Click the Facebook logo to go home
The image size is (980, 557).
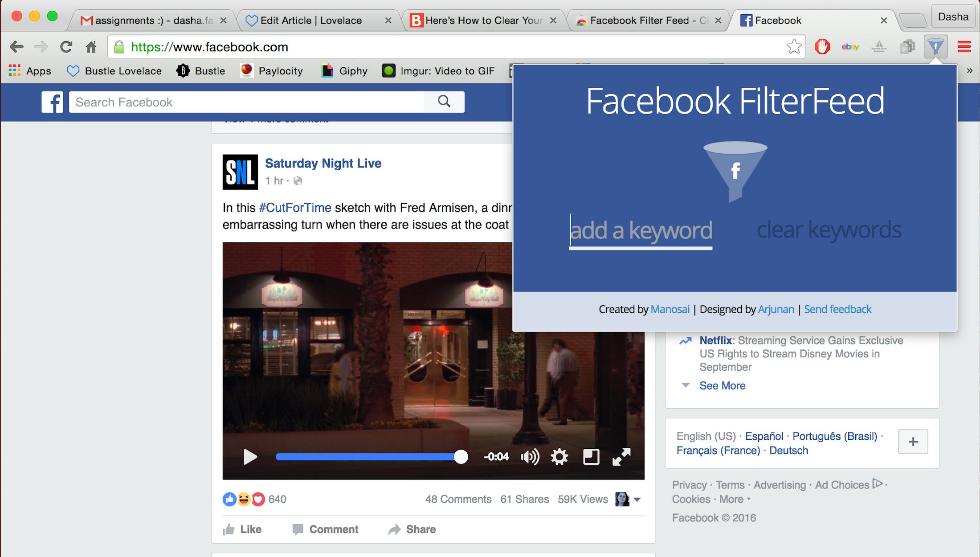[53, 102]
